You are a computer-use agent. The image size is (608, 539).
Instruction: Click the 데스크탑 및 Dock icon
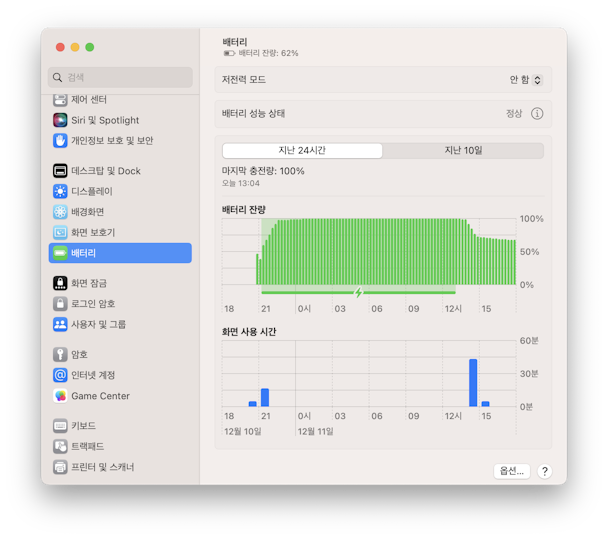point(60,171)
